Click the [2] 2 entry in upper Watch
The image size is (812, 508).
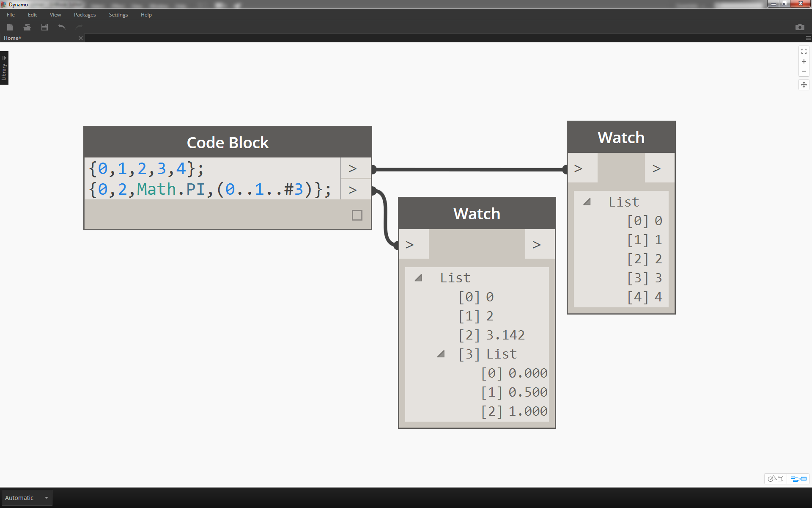click(645, 259)
